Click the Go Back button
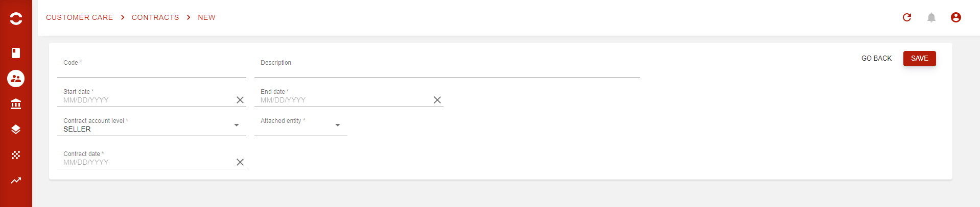Viewport: 980px width, 207px height. click(876, 59)
